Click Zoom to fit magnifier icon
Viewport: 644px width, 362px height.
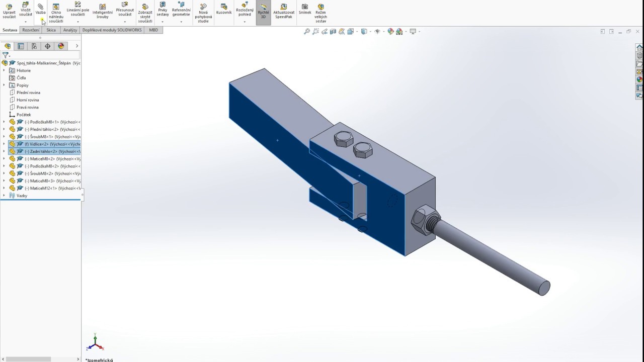coord(307,31)
